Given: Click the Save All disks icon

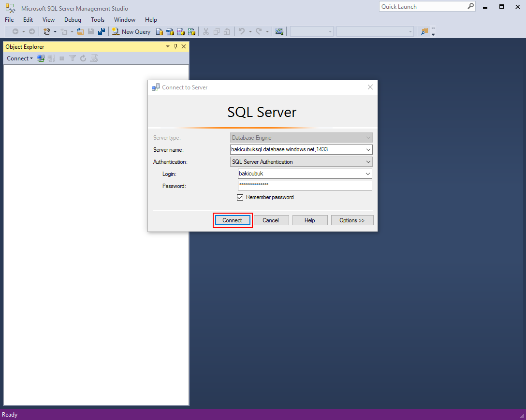Looking at the screenshot, I should point(102,31).
